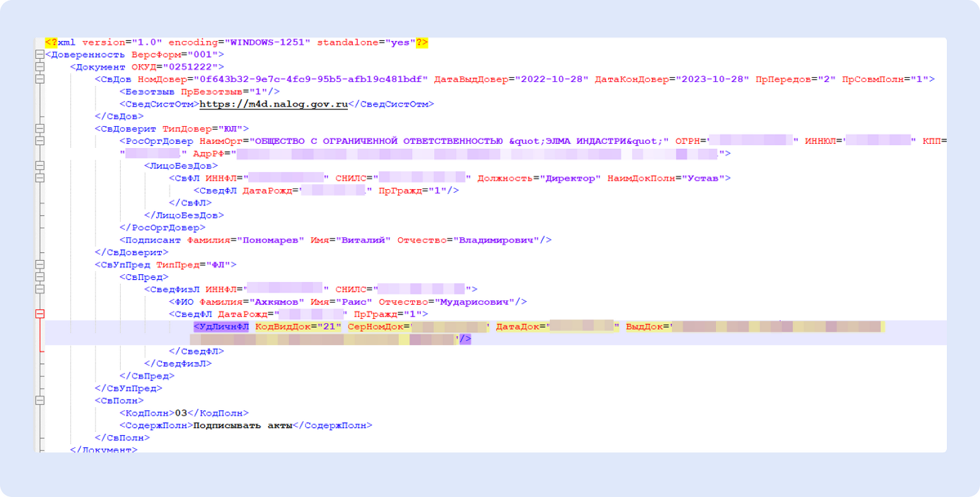The image size is (980, 497).
Task: Click the КодПолн value 03
Action: [181, 413]
